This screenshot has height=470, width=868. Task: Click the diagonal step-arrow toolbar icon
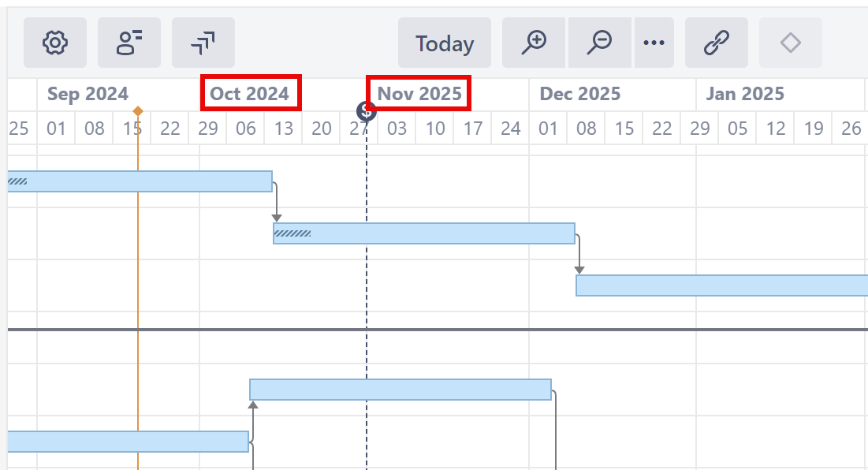pyautogui.click(x=203, y=43)
